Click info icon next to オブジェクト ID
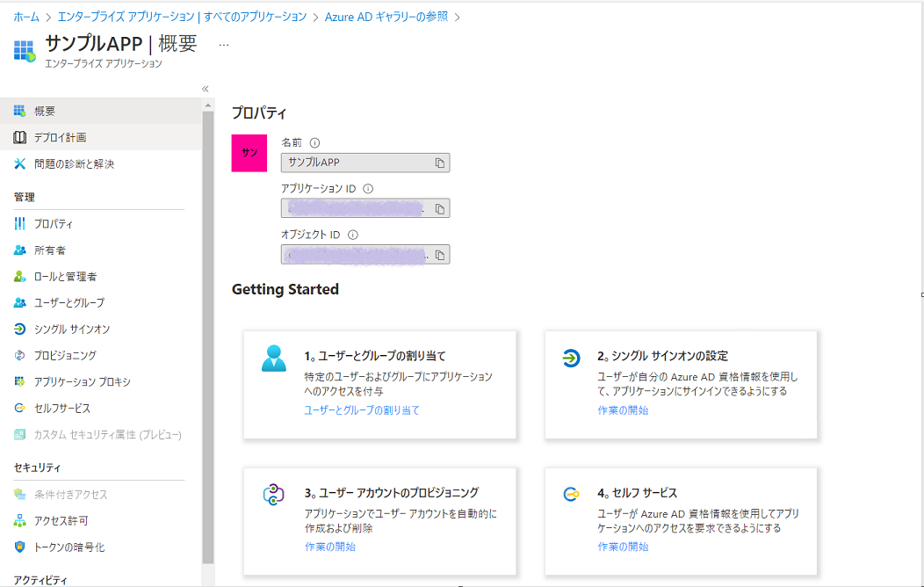The image size is (924, 587). coord(353,235)
